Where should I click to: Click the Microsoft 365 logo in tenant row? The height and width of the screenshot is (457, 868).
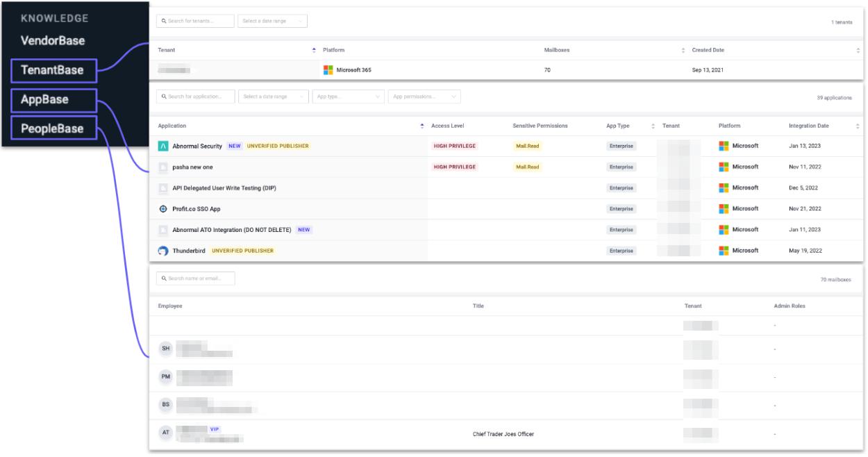click(x=328, y=70)
